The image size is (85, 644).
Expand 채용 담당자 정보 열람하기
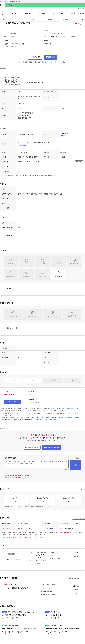(x=52, y=447)
